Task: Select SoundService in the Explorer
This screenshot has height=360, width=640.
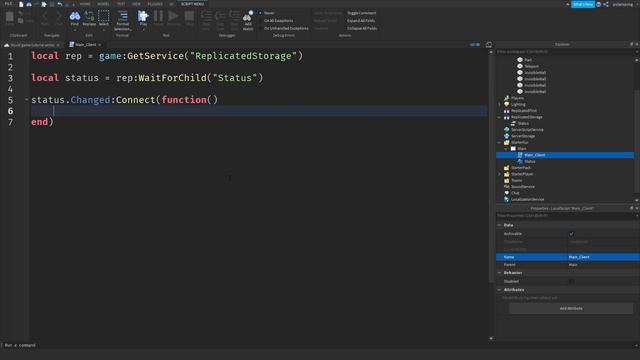Action: tap(522, 187)
